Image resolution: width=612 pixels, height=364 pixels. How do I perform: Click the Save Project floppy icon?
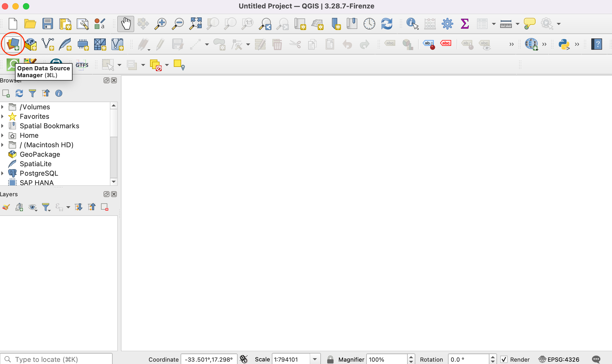coord(47,24)
